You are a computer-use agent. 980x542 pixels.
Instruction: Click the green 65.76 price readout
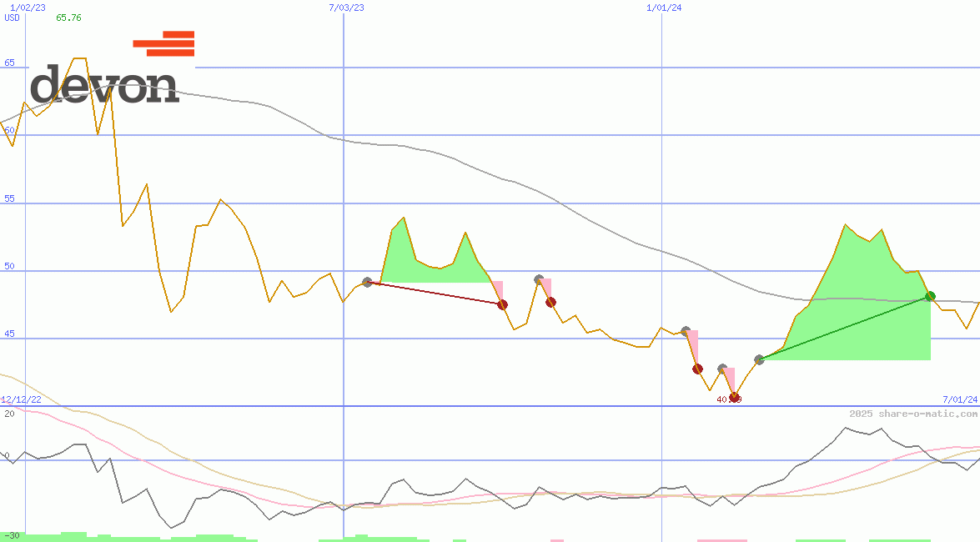pos(68,18)
